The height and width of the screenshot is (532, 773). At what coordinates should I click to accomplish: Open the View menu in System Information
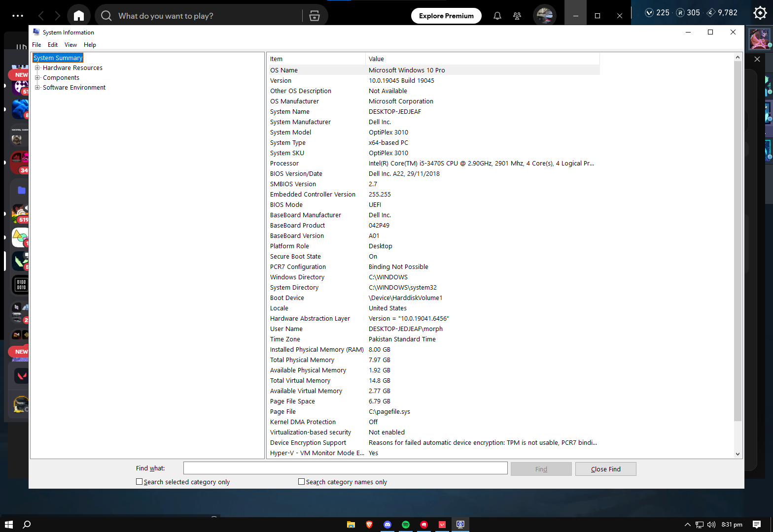(x=70, y=45)
